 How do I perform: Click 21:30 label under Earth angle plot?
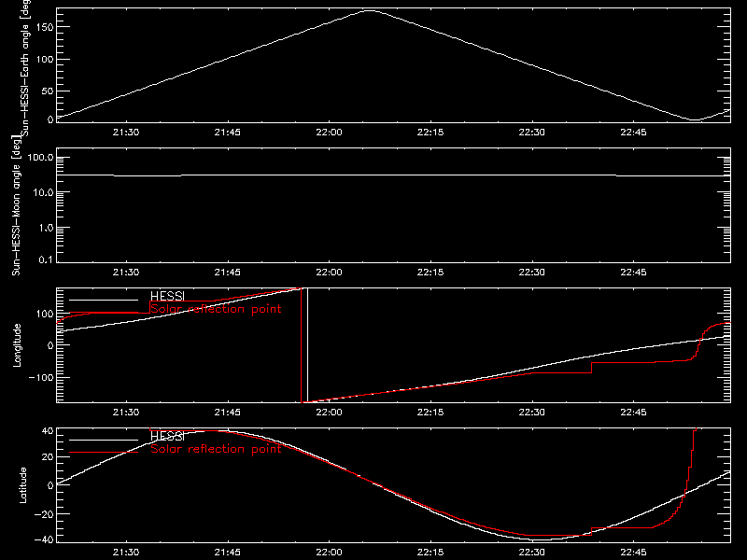click(x=126, y=133)
